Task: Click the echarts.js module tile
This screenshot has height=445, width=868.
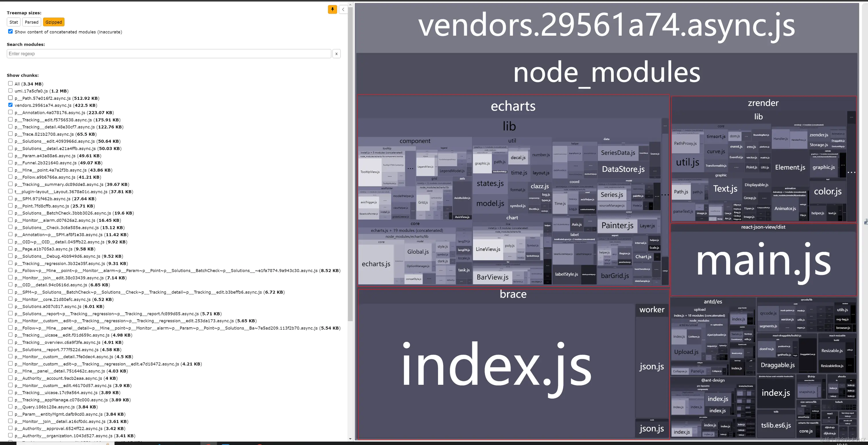Action: pos(376,264)
